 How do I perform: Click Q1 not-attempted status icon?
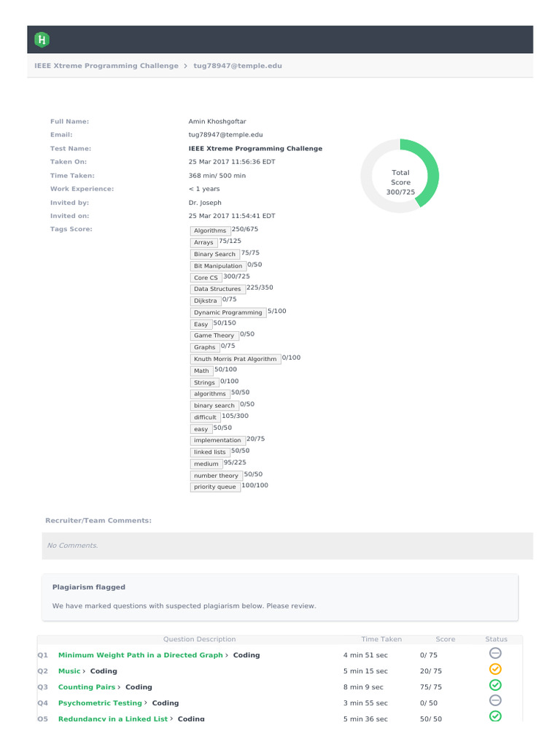pos(495,654)
